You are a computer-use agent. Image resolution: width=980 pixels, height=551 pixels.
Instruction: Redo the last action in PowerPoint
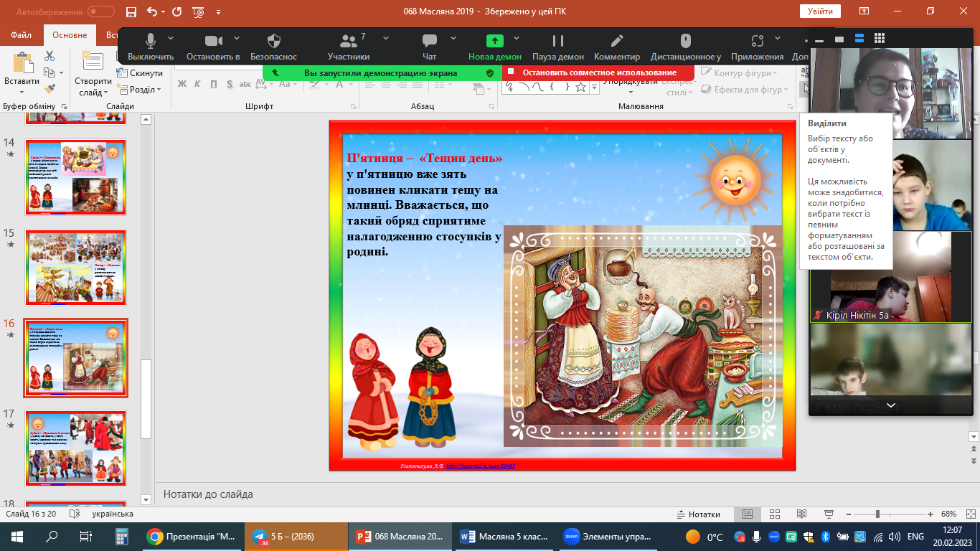[x=177, y=11]
